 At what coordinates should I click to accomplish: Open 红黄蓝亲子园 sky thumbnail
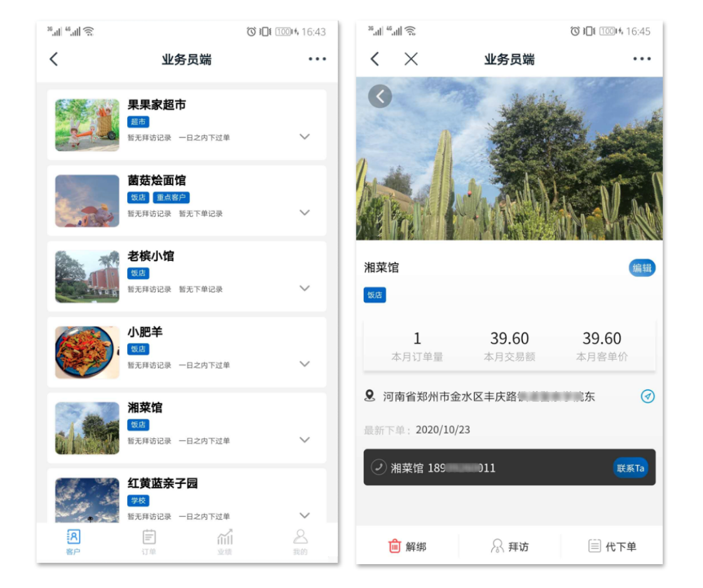(x=88, y=500)
